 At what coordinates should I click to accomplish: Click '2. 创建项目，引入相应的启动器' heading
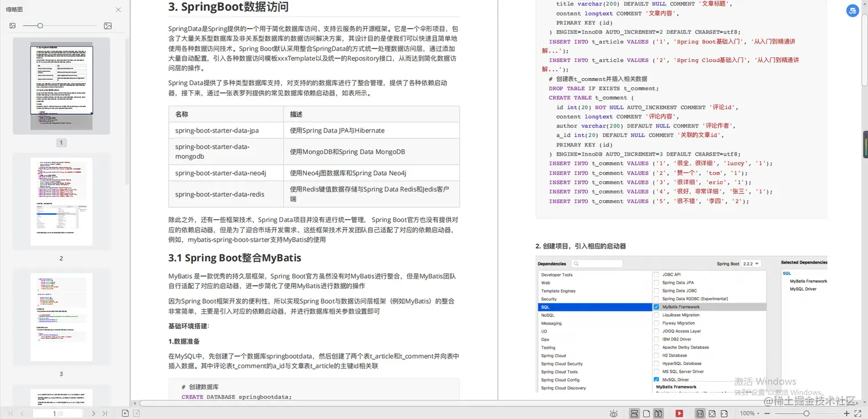point(580,246)
